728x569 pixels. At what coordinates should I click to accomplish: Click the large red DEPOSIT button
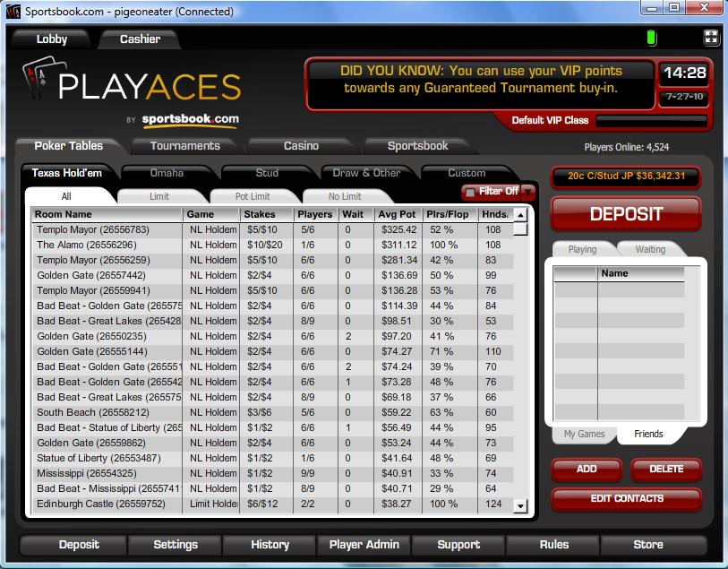pyautogui.click(x=625, y=214)
